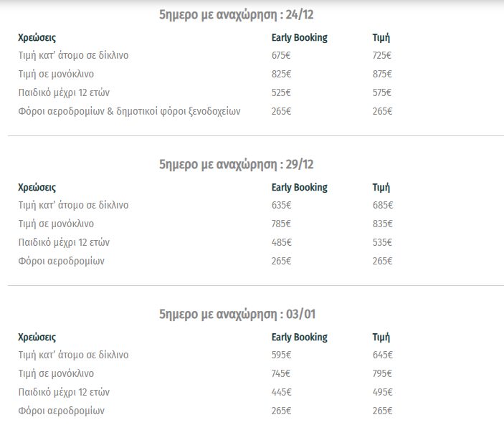Click the 29/12 departure heading
Viewport: 504px width, 435px height.
236,165
